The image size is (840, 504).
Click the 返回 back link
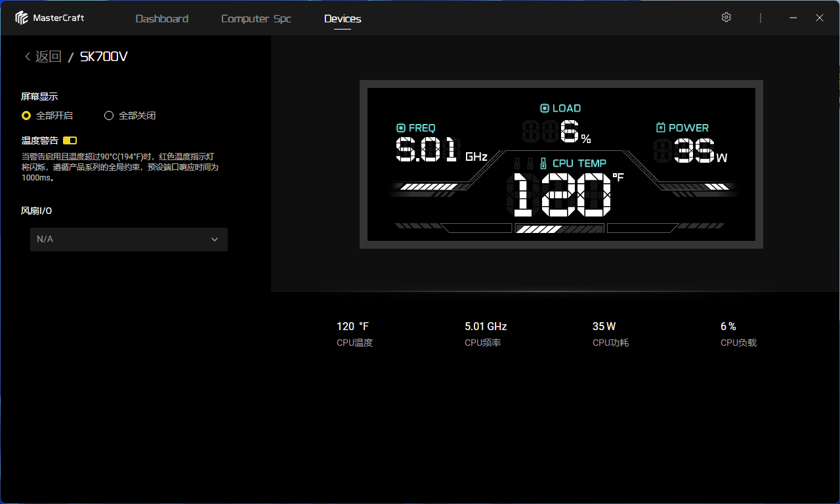[x=48, y=56]
